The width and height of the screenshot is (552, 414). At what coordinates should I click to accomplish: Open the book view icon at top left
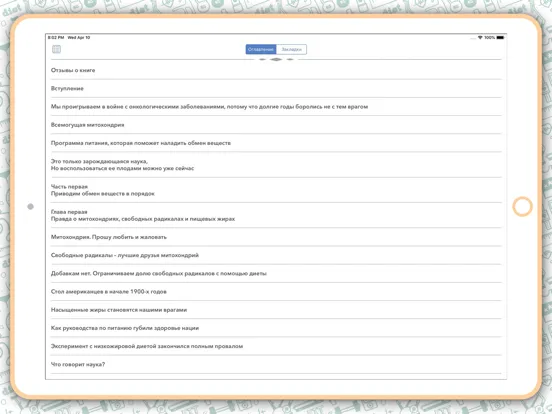coord(56,49)
